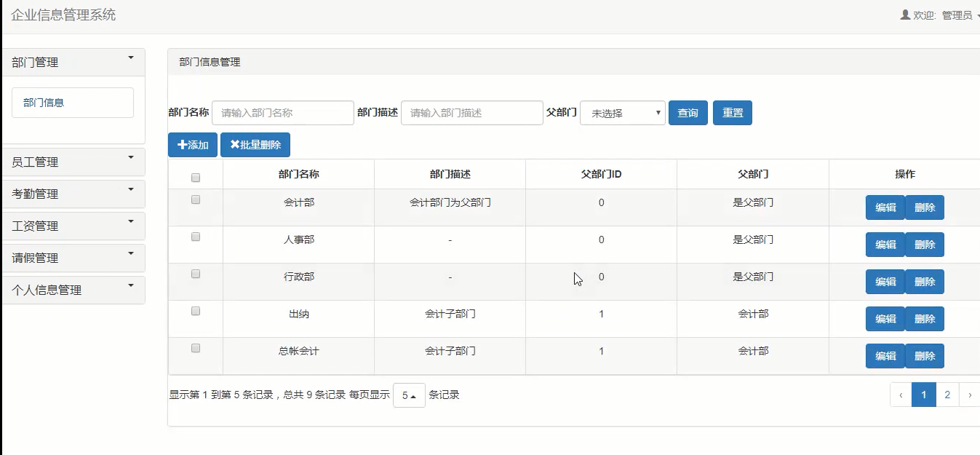Click the 部门信息管理 panel heading
Viewport: 980px width, 455px height.
210,63
